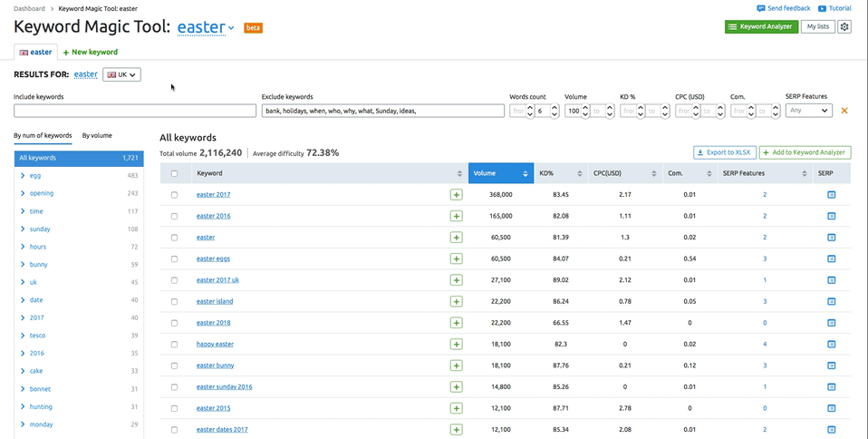868x439 pixels.
Task: View SERP icon for 'easter eggs'
Action: 831,259
